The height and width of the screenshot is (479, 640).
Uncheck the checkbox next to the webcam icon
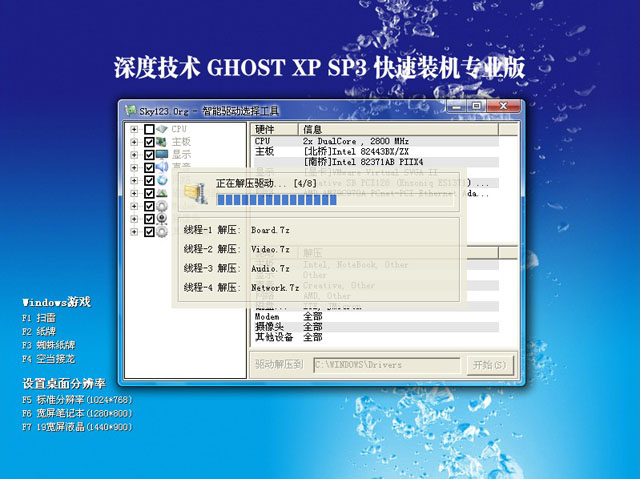[149, 219]
